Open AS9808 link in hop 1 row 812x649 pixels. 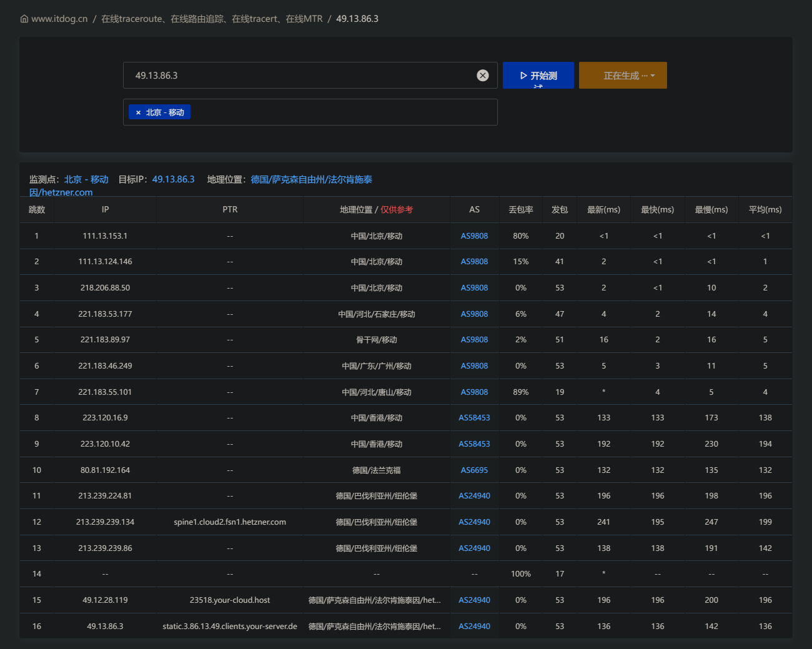point(474,236)
